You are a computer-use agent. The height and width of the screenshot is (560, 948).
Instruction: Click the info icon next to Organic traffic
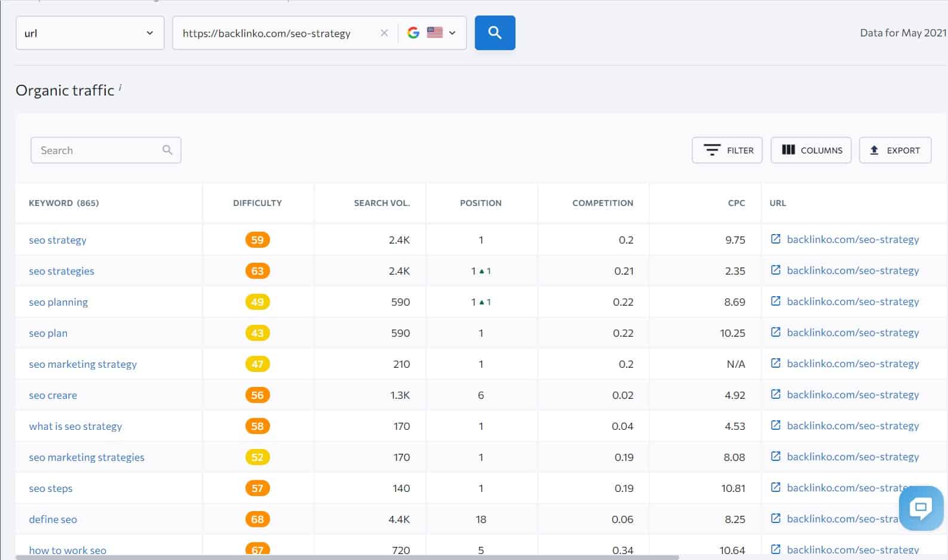pos(120,88)
